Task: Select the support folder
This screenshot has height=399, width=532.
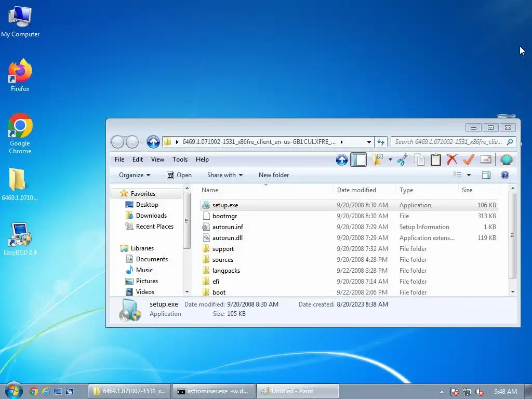Action: 223,249
